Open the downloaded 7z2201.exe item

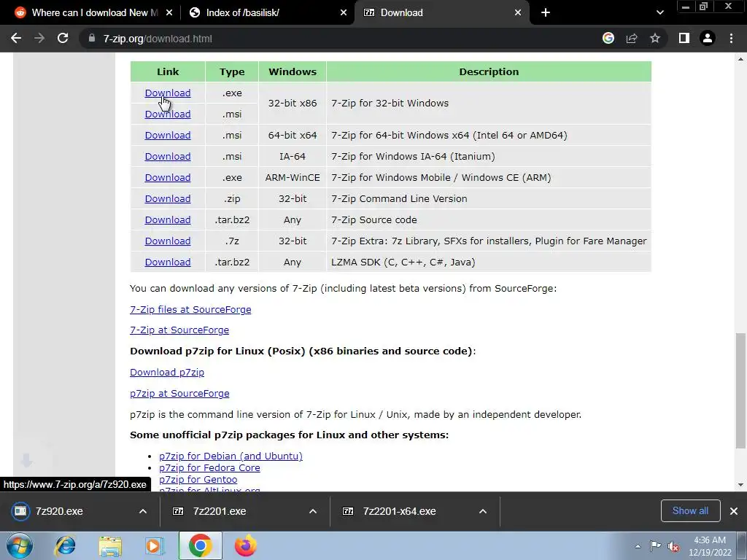220,511
